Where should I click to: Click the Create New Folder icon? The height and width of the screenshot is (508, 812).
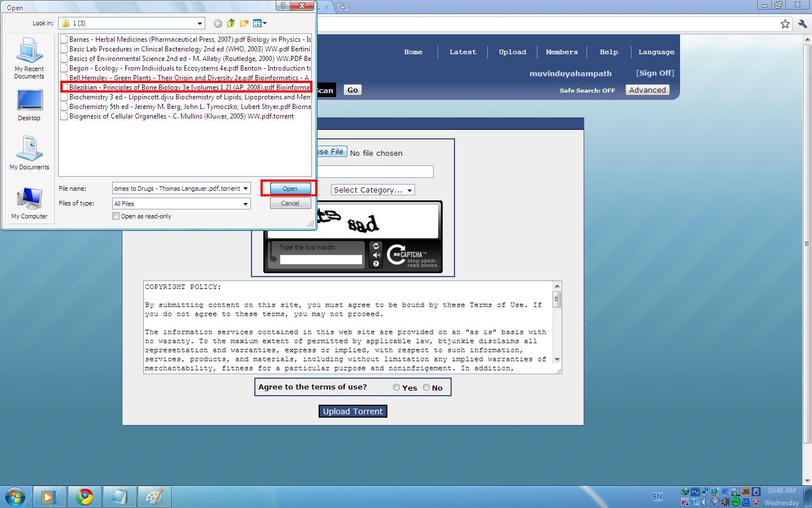pos(244,23)
